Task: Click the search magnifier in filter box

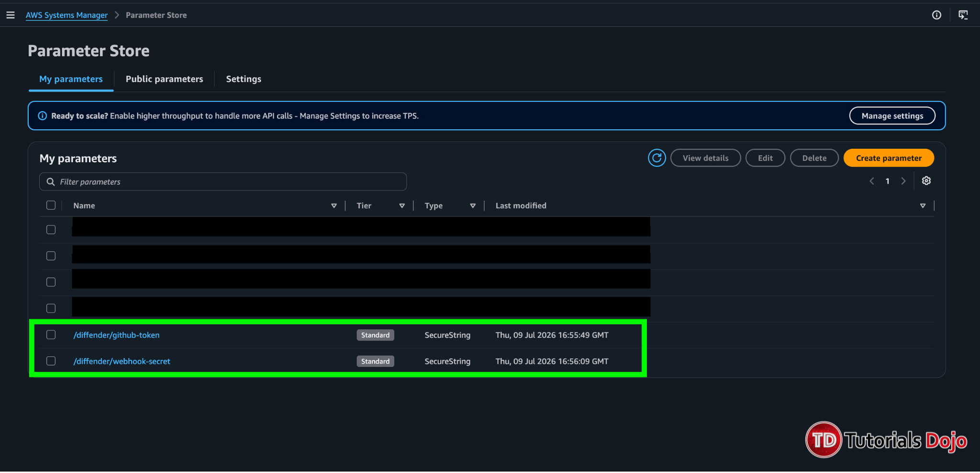Action: 50,182
